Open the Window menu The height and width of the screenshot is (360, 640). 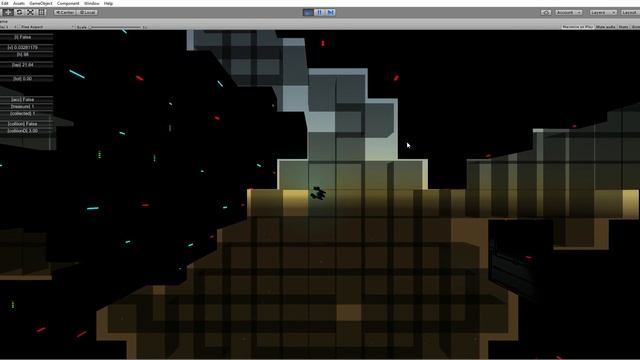pyautogui.click(x=91, y=3)
